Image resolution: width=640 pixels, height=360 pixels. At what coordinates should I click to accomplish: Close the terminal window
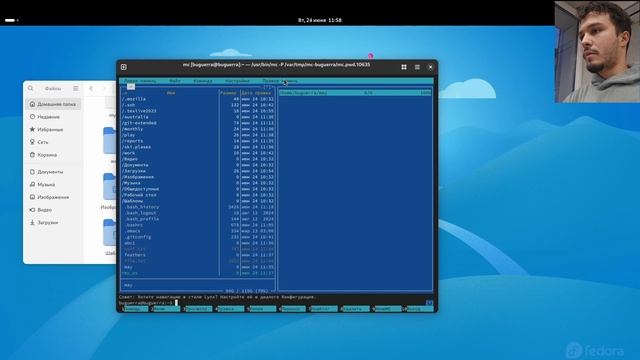point(430,67)
